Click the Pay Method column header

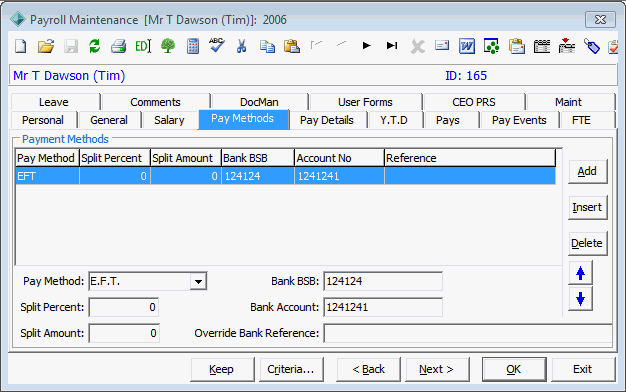[x=47, y=158]
